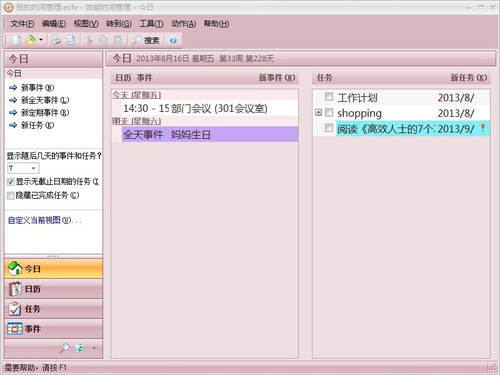Open the 帮助(H) menu
The width and height of the screenshot is (500, 375).
coord(216,24)
